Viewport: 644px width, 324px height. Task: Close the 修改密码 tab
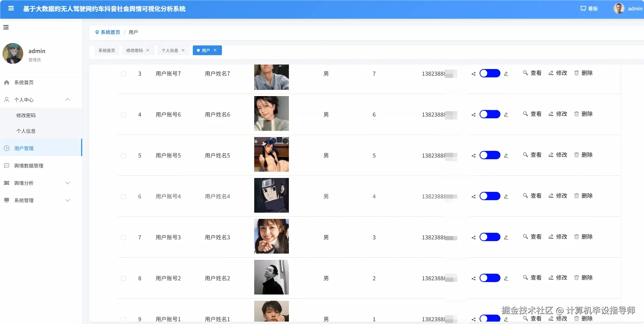[148, 50]
